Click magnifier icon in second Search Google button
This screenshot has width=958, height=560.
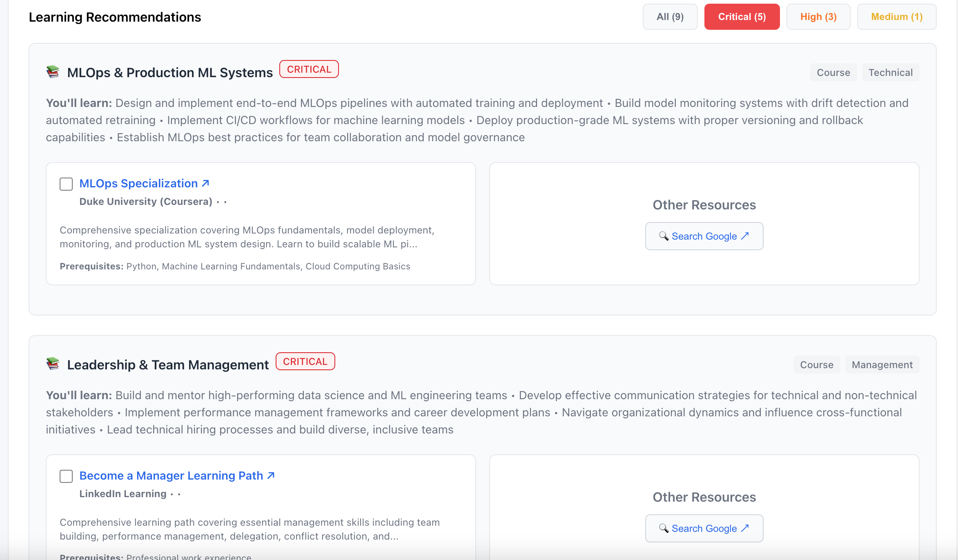pos(664,528)
